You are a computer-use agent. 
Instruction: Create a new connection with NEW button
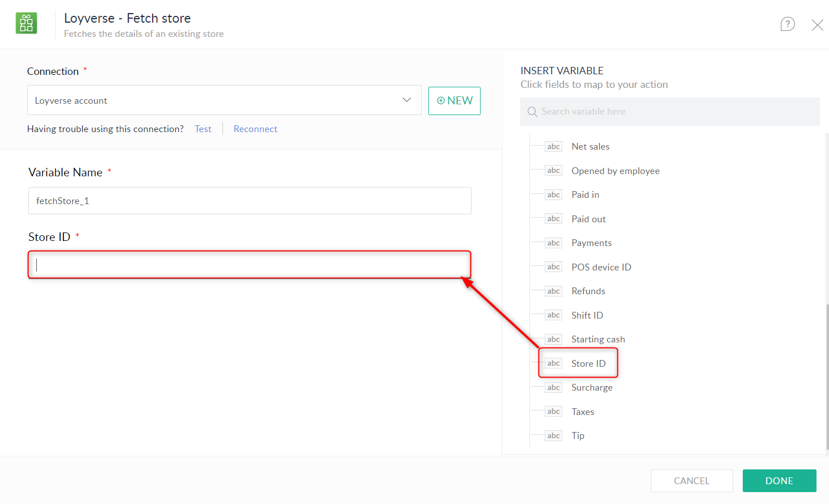pos(454,101)
